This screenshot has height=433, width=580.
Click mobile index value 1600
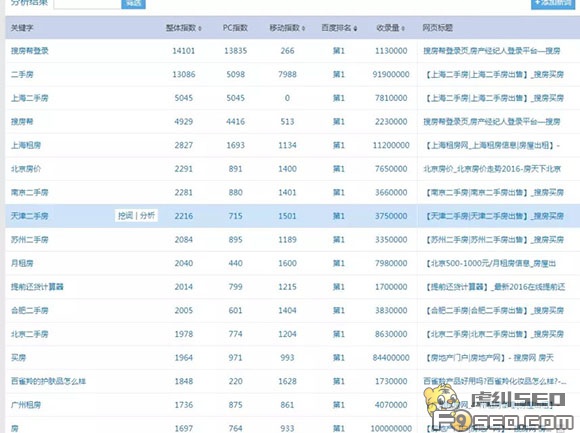click(287, 263)
